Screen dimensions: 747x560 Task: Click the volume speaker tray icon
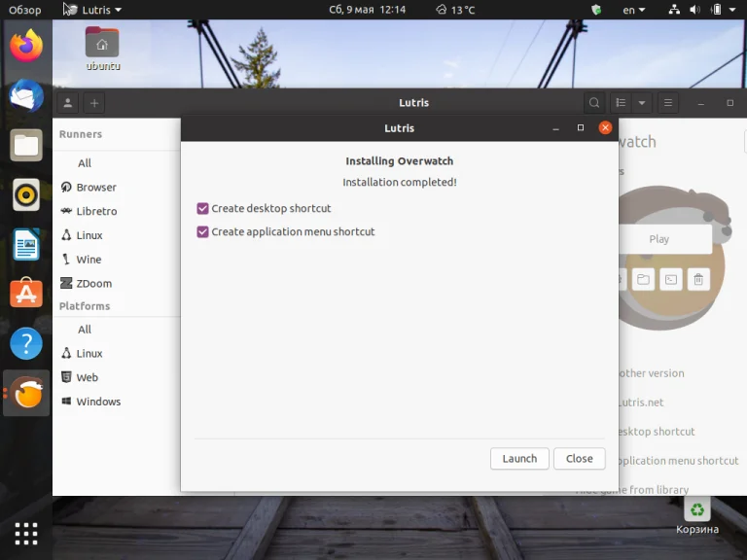click(695, 10)
